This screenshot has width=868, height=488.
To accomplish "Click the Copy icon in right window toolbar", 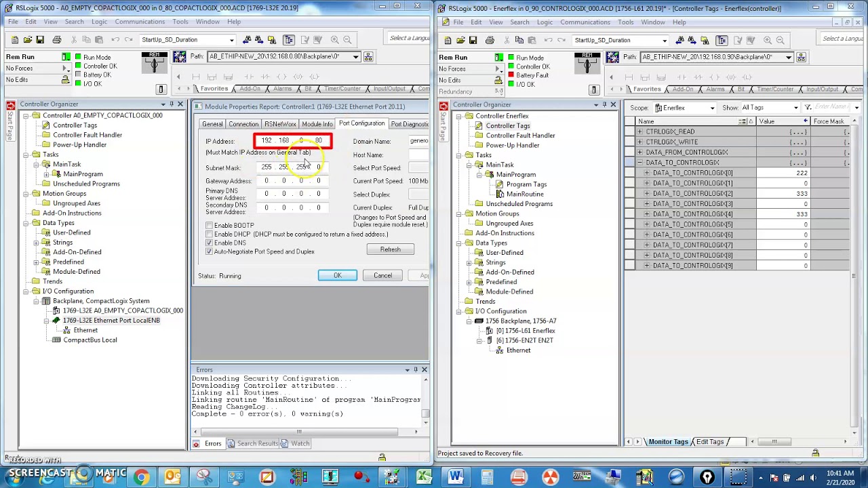I will (520, 41).
